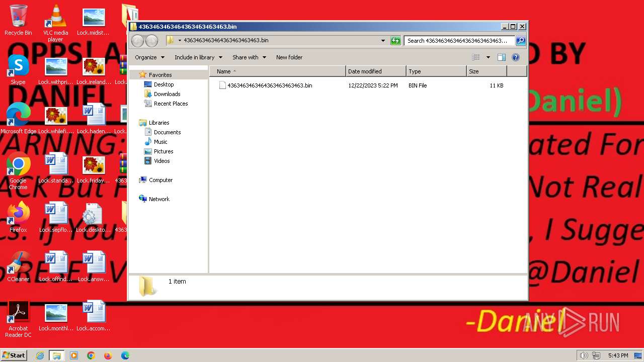Sort by Type column header
Image resolution: width=644 pixels, height=362 pixels.
click(x=436, y=71)
